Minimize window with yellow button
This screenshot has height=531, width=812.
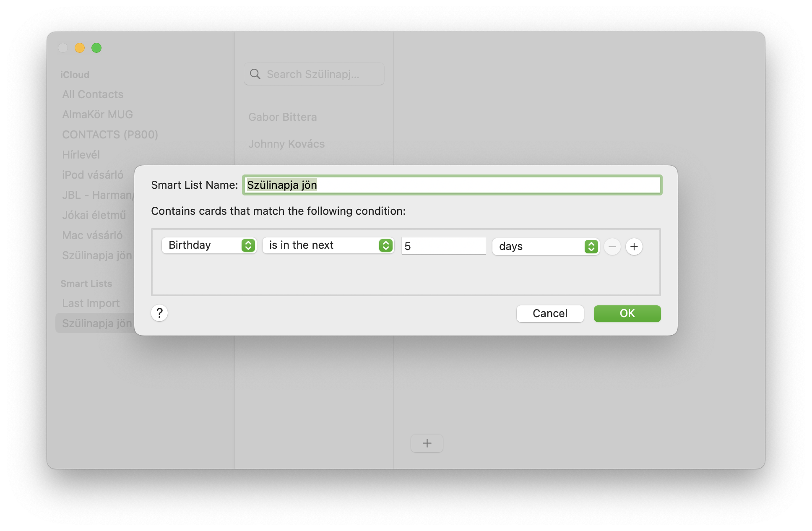point(80,48)
